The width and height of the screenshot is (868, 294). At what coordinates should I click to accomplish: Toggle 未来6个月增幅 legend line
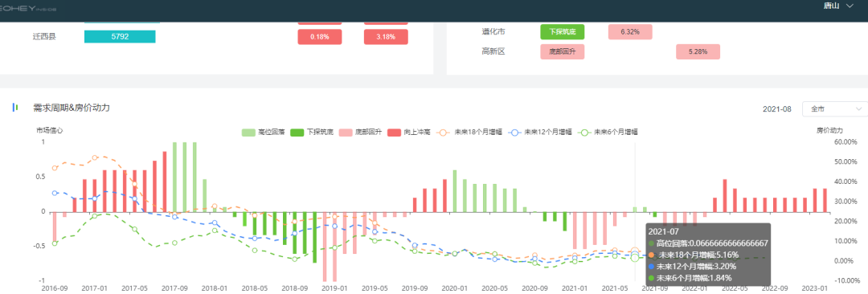(608, 133)
